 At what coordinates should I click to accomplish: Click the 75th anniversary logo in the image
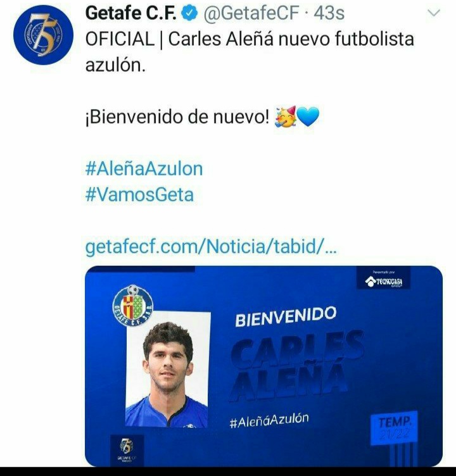(127, 449)
